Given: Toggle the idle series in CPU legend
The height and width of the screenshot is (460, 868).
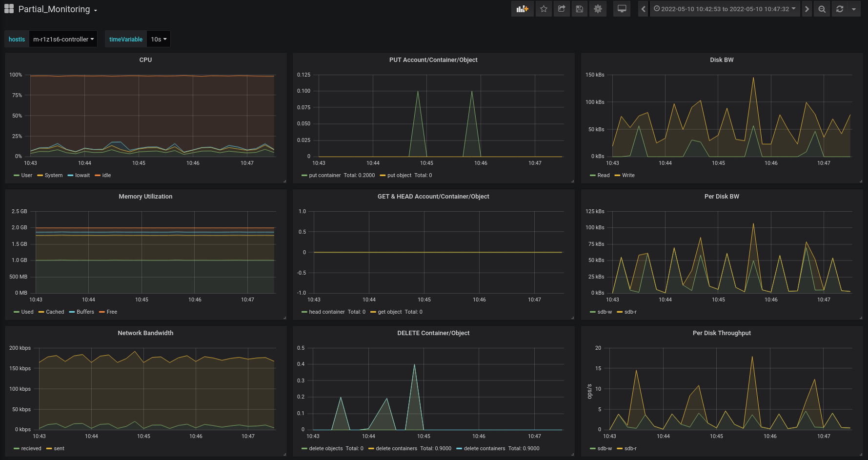Looking at the screenshot, I should pos(106,175).
